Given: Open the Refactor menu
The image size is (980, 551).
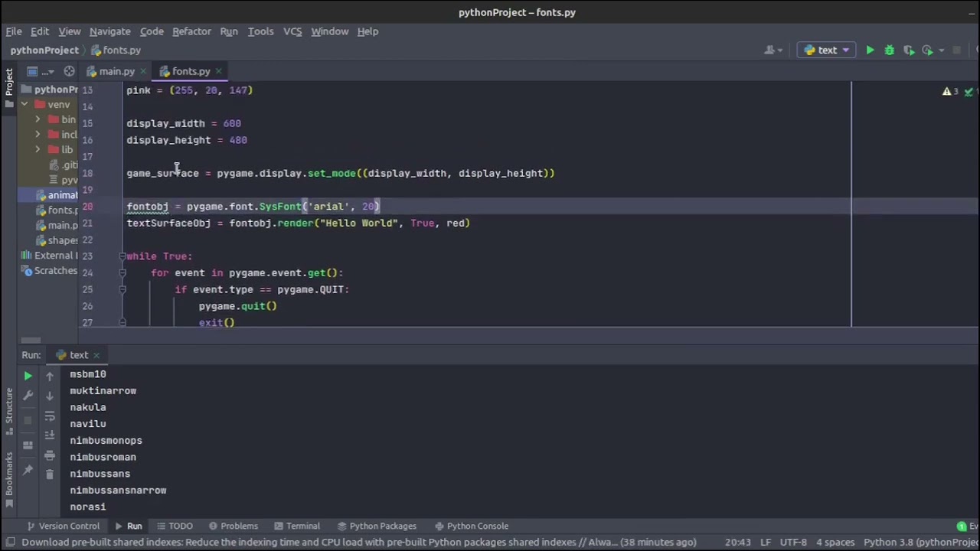Looking at the screenshot, I should point(191,31).
